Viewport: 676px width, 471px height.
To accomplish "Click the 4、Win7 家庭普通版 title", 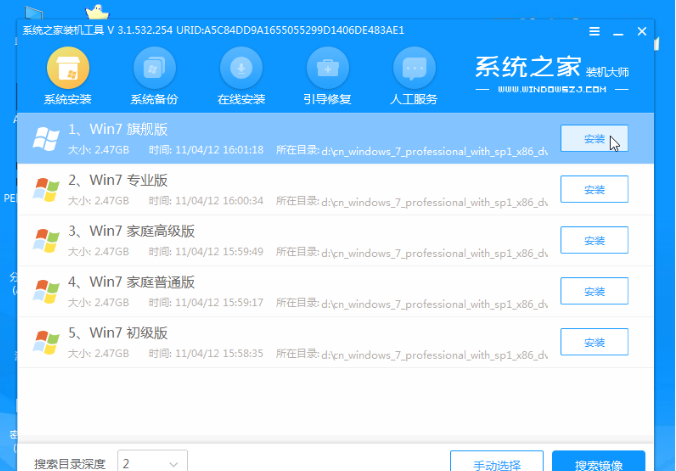I will pos(131,282).
